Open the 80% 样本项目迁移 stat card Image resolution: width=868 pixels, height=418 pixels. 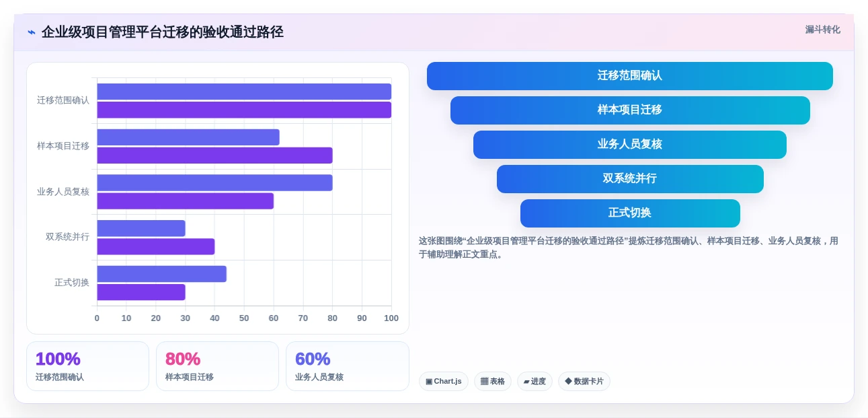click(x=217, y=366)
